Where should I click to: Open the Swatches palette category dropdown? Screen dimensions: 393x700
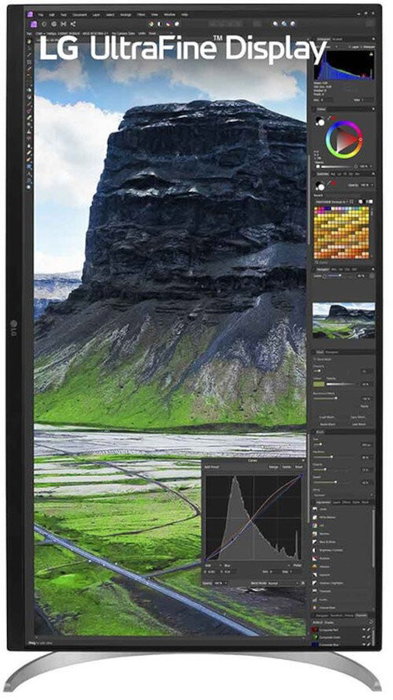click(333, 202)
